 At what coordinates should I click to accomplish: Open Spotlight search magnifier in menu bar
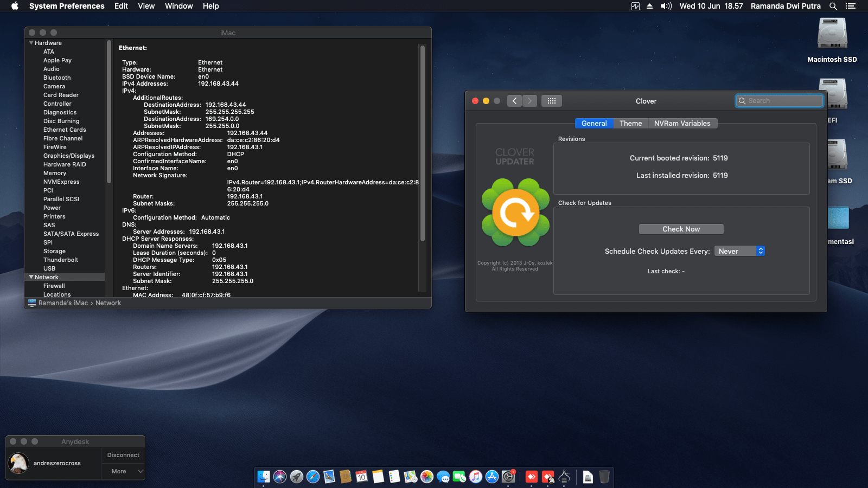tap(833, 6)
